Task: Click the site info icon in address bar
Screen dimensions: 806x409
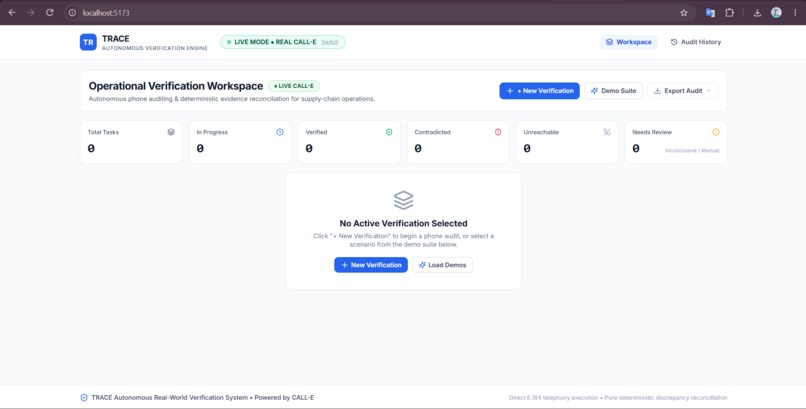Action: click(72, 13)
